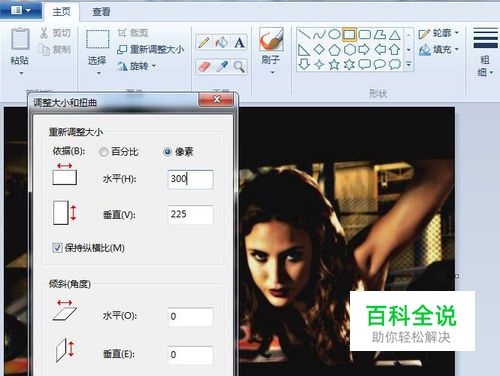Click the Paste clipboard icon
The height and width of the screenshot is (376, 500).
click(x=20, y=39)
